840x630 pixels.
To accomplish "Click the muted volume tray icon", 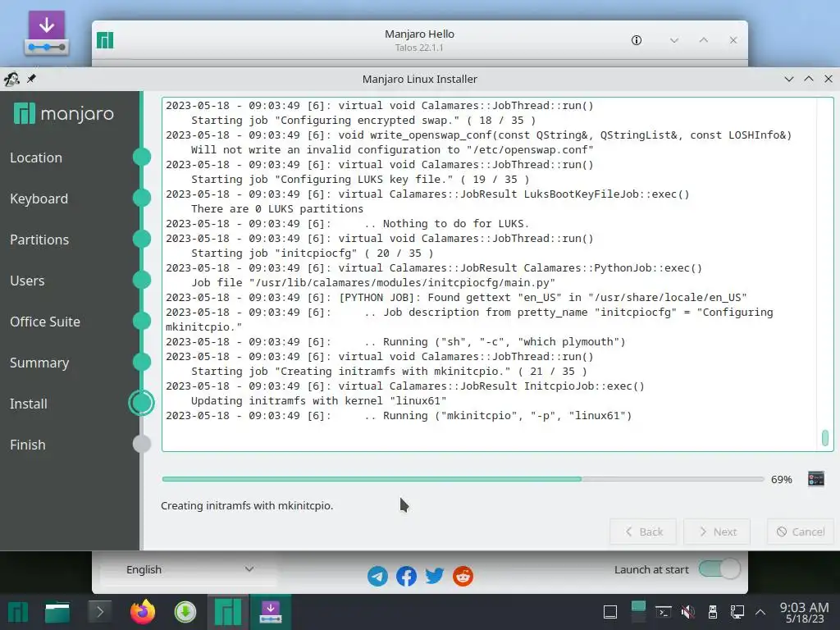I will [688, 612].
